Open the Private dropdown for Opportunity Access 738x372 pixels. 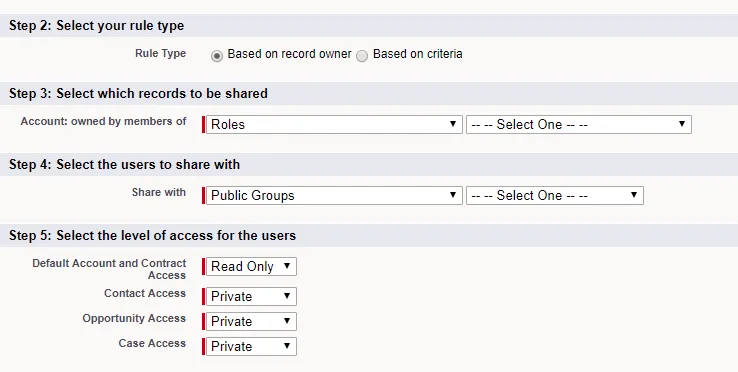[x=251, y=322]
